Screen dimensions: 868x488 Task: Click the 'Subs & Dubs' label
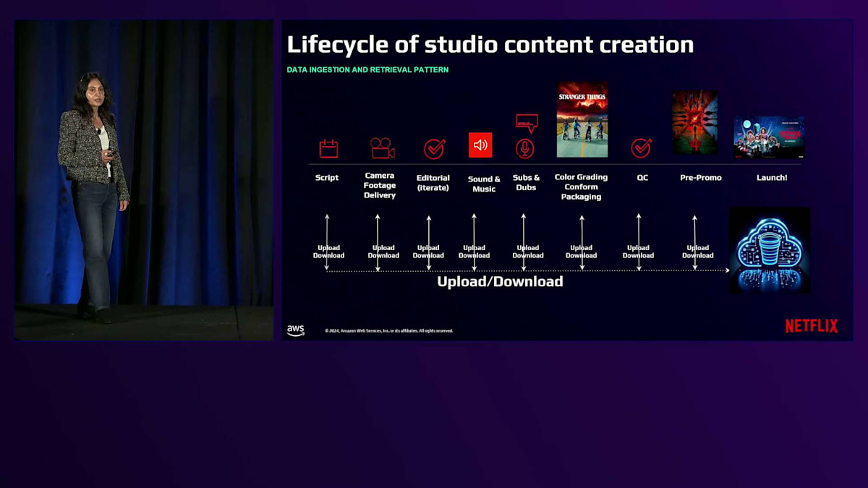[526, 183]
